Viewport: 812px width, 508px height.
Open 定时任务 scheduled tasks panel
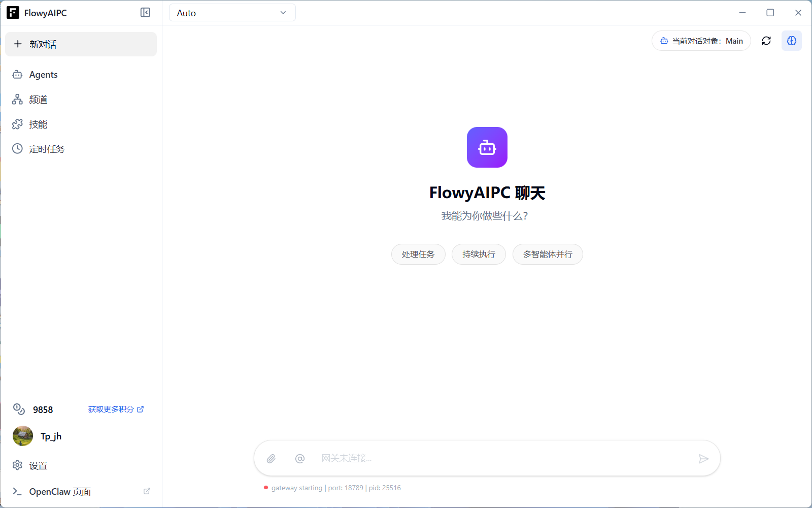(x=47, y=148)
